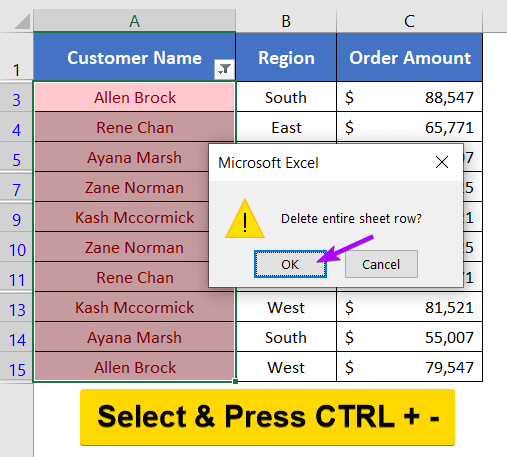Click the Order Amount header cell
Image resolution: width=507 pixels, height=457 pixels.
tap(409, 57)
